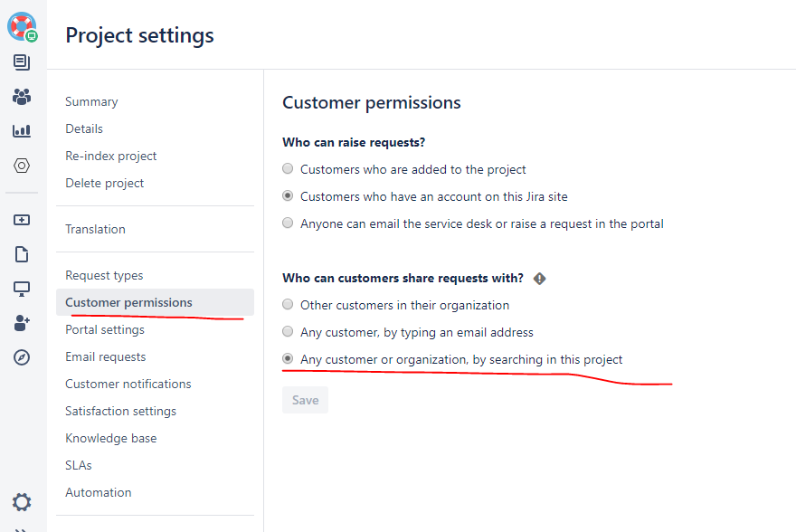Click the invite user icon

point(22,323)
